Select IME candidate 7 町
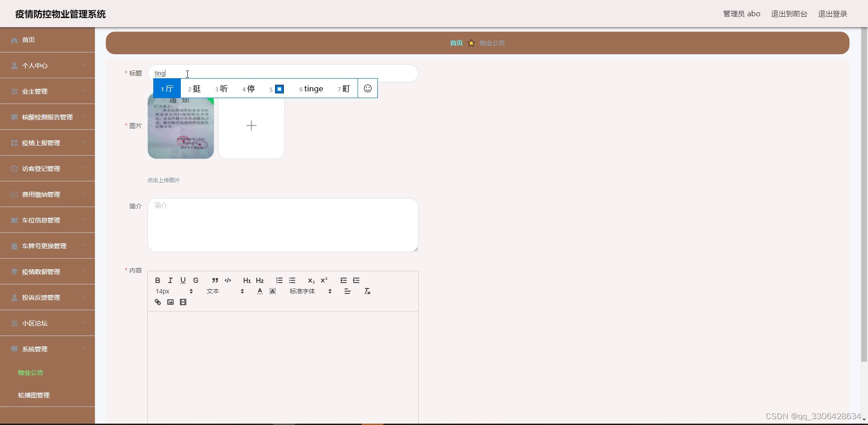The height and width of the screenshot is (425, 868). (344, 89)
